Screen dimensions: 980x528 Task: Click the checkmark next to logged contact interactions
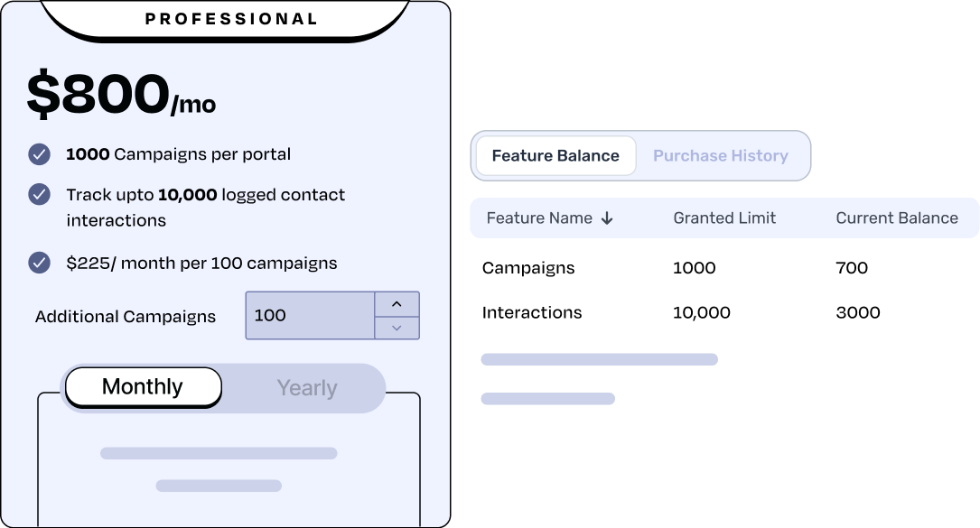[38, 194]
